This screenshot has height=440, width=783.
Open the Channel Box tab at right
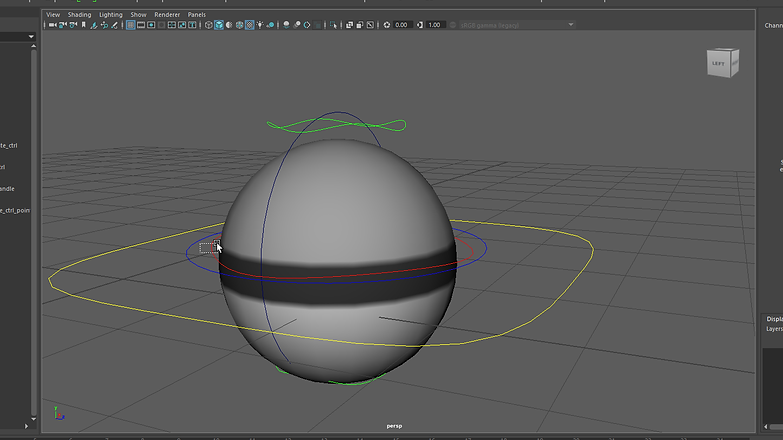coord(774,25)
